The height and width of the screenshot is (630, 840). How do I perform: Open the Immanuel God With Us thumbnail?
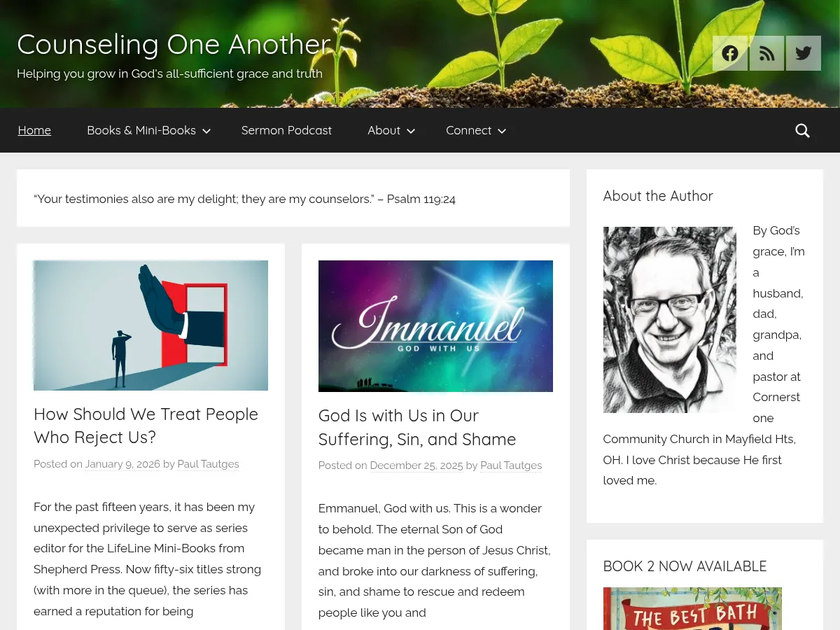[x=435, y=326]
